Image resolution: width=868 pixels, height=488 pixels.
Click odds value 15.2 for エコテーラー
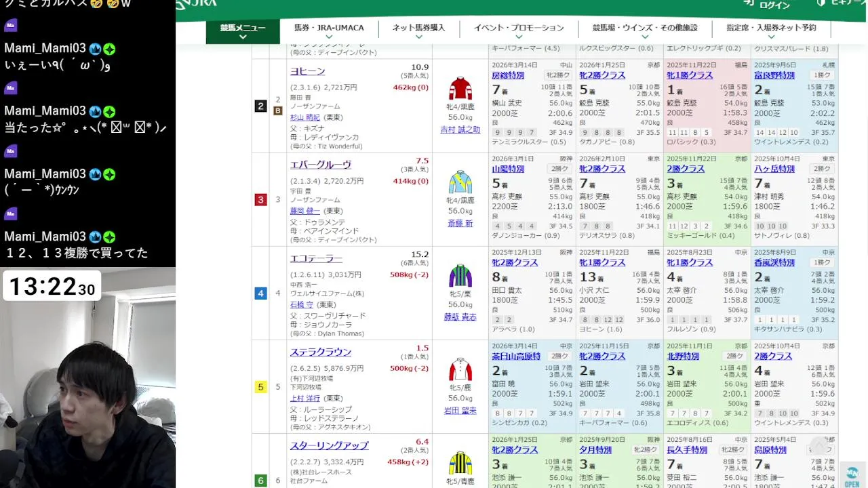[x=420, y=254]
